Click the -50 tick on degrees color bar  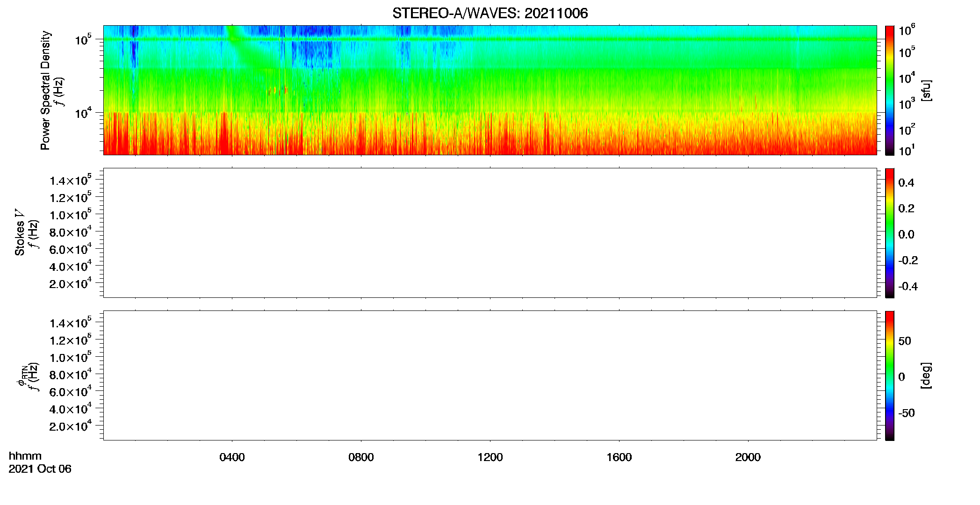pos(906,413)
